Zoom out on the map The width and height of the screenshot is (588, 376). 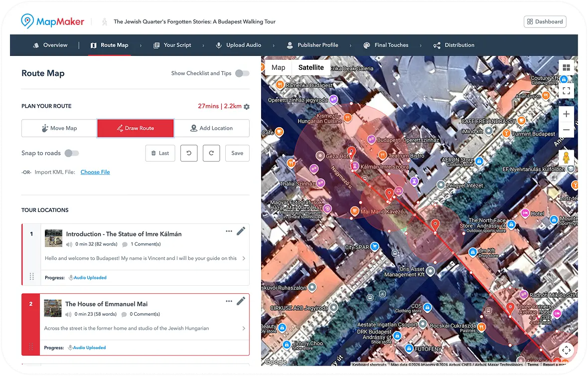[566, 130]
